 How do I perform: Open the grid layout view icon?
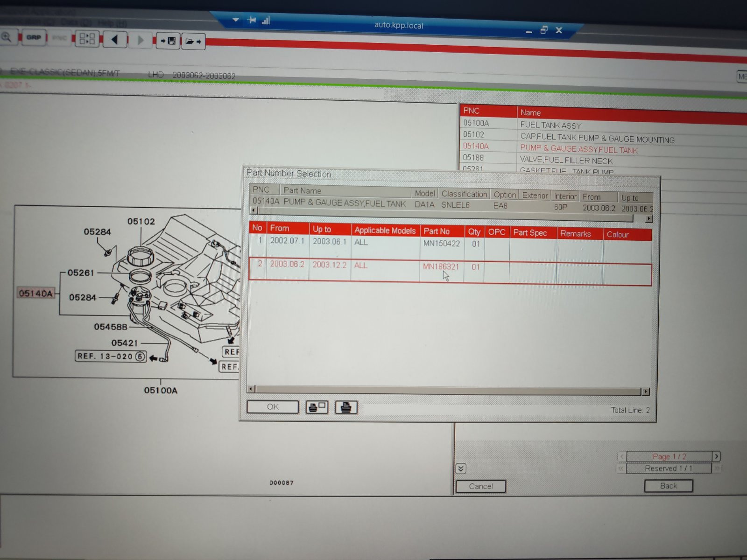click(87, 39)
